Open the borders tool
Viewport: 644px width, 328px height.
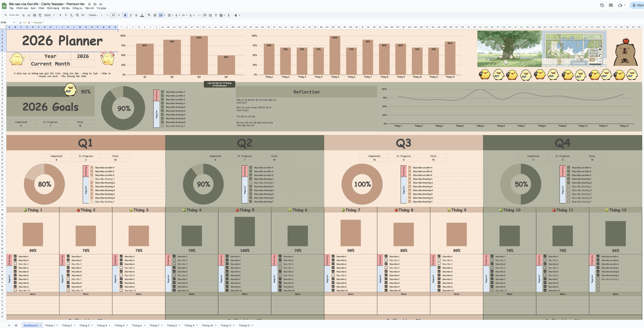click(x=155, y=15)
